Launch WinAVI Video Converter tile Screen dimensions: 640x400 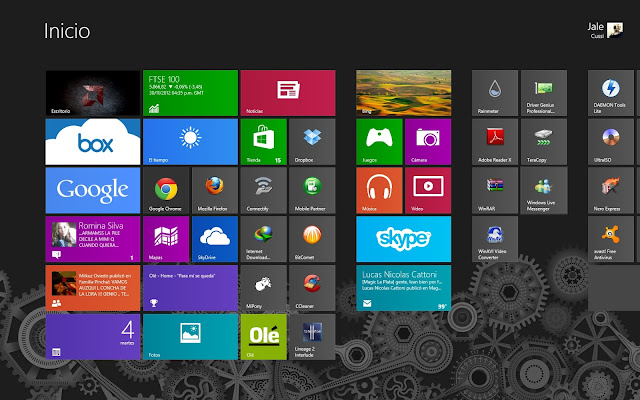tap(495, 239)
